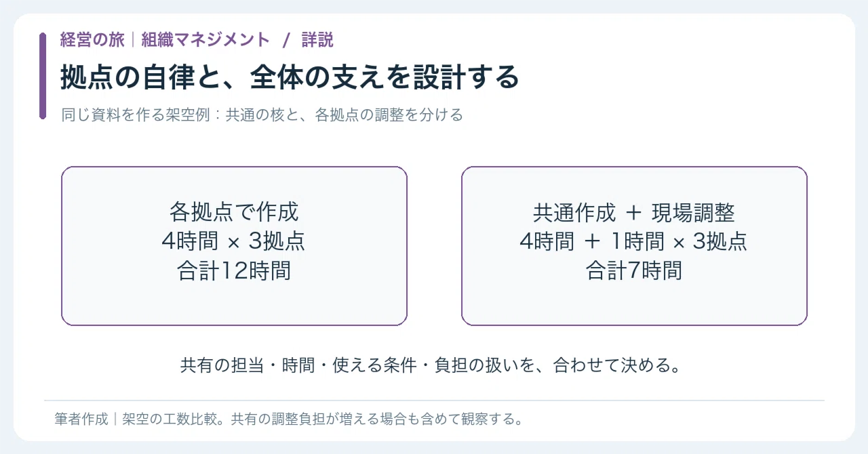Click the 詳説 label in header

[x=317, y=40]
